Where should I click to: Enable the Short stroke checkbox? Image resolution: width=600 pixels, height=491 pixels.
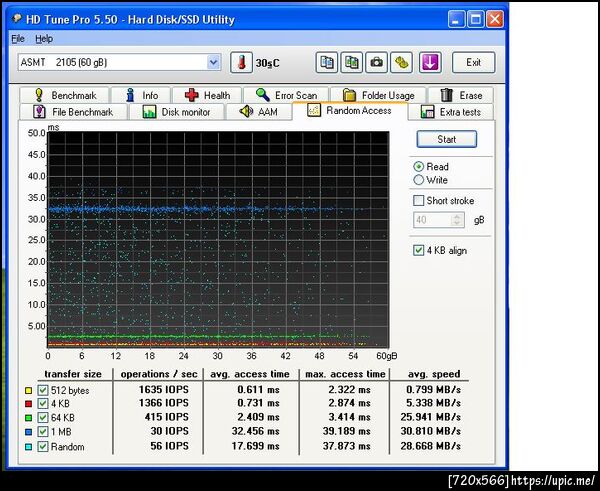(x=419, y=201)
